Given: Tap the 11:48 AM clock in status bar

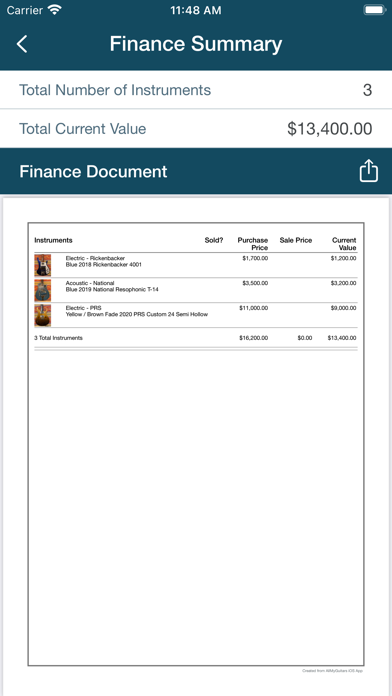Looking at the screenshot, I should [x=196, y=10].
